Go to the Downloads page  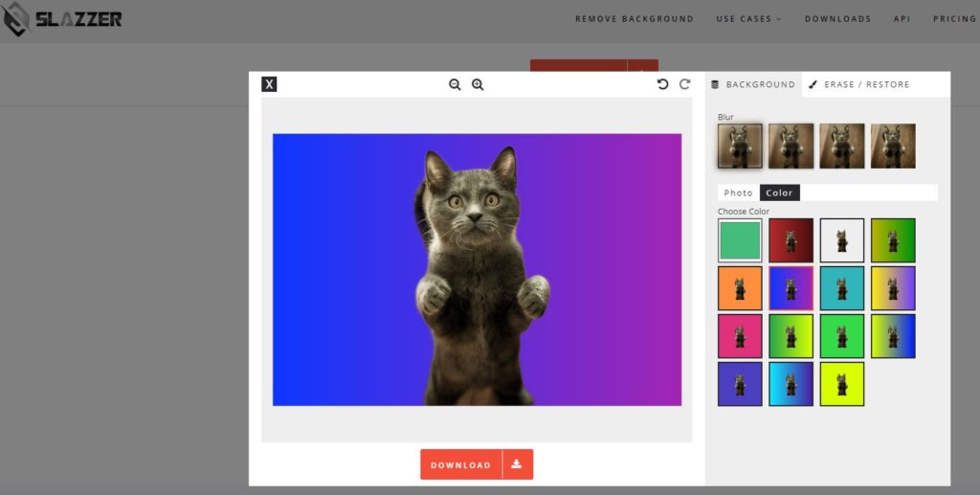coord(837,19)
